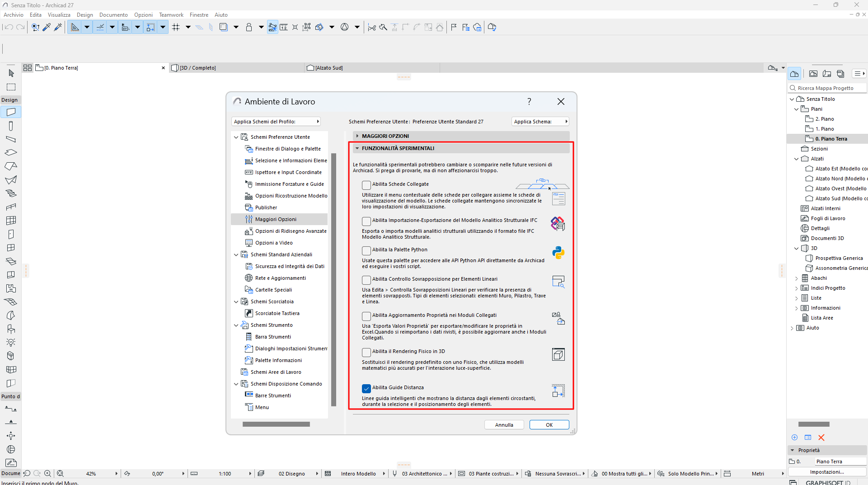
Task: Open Fogli di Lavoro in Navigator
Action: [x=828, y=218]
